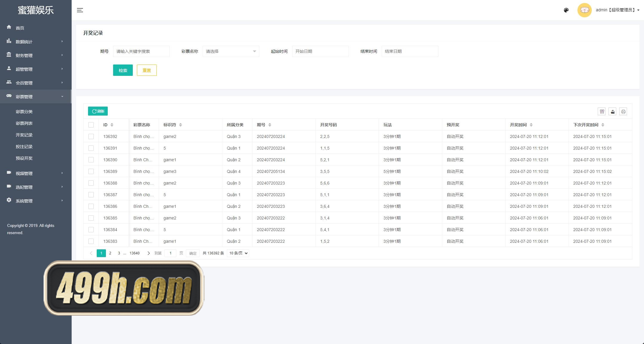Click the bar chart icon beside 数据统计
The height and width of the screenshot is (344, 644).
(9, 41)
